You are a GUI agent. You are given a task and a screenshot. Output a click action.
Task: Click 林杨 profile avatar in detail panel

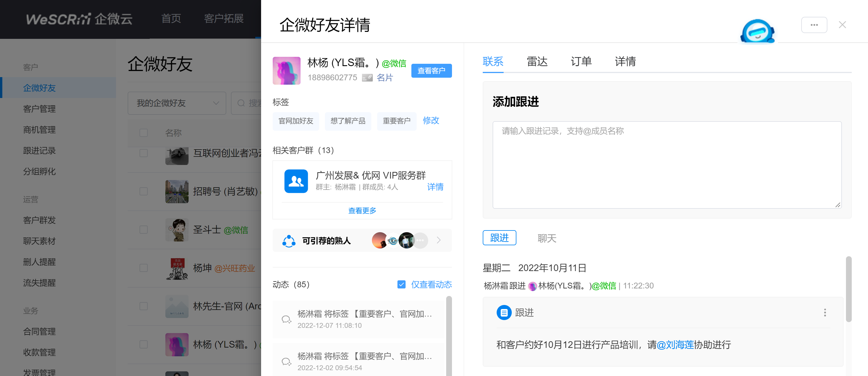[x=286, y=71]
